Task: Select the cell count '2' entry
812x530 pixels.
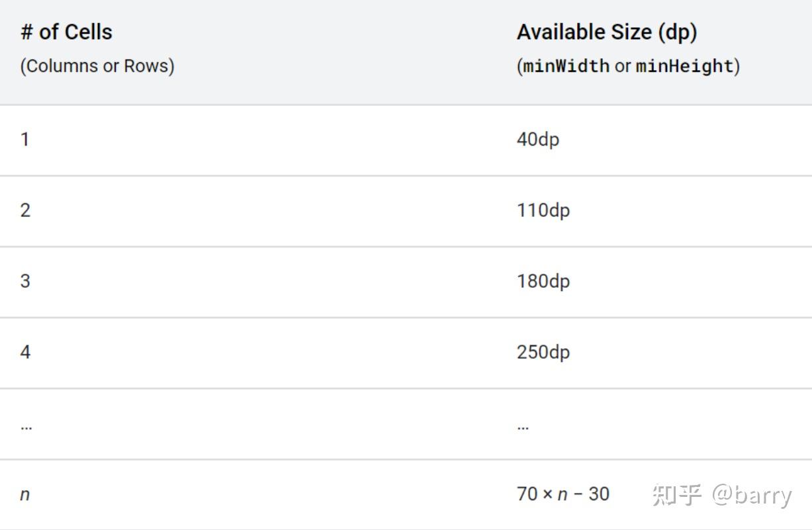Action: (x=25, y=210)
